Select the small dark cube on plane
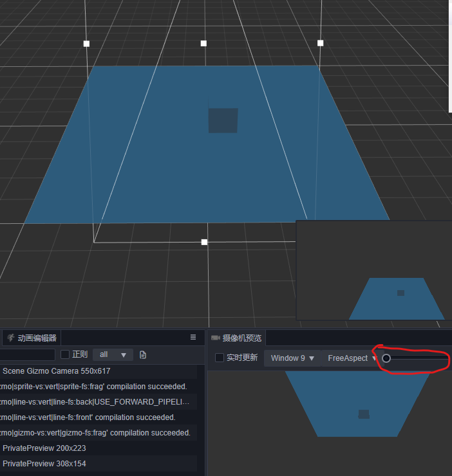452x476 pixels. click(223, 120)
